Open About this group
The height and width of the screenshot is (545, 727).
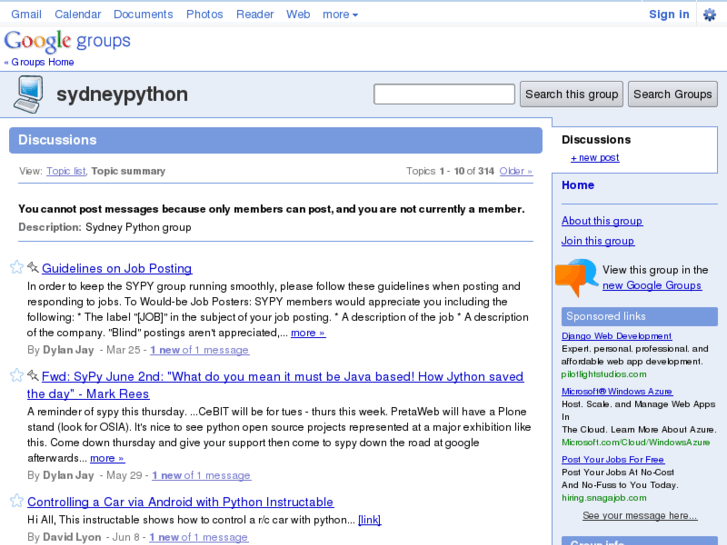pos(602,221)
